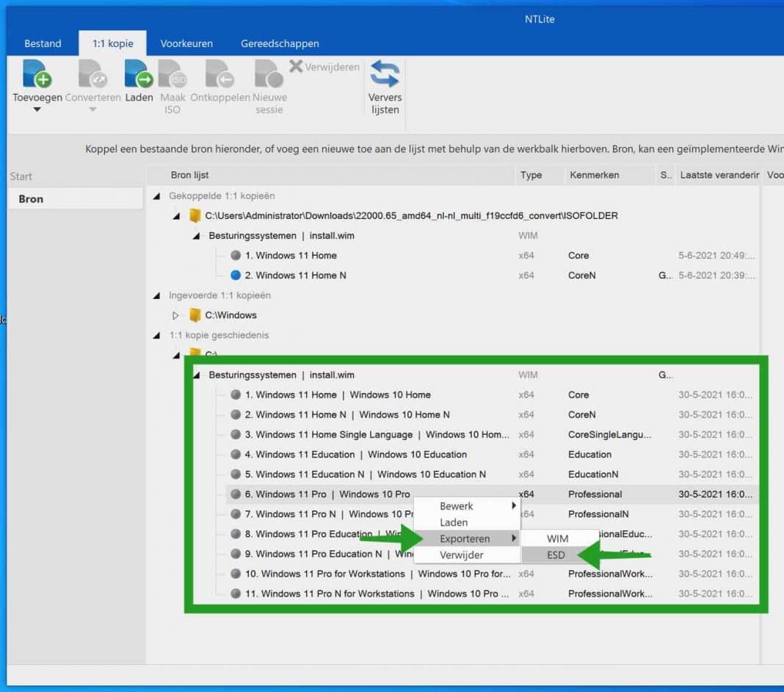Click the dot of 8. Windows 11 Pro Education
The width and height of the screenshot is (784, 692).
pos(236,534)
